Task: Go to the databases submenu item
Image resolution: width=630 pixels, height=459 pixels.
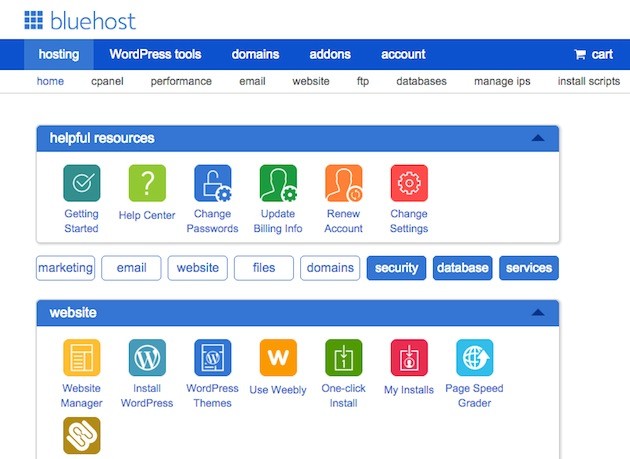Action: (x=421, y=81)
